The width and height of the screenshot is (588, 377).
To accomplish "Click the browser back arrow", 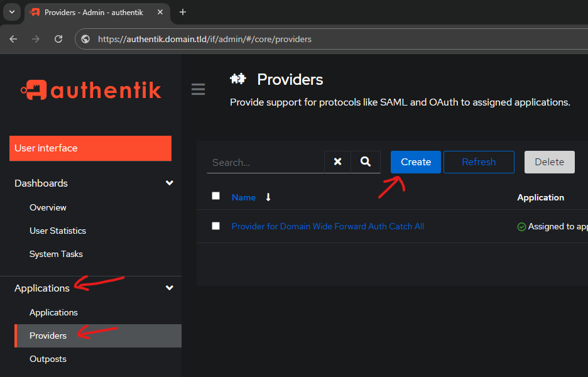I will [13, 39].
